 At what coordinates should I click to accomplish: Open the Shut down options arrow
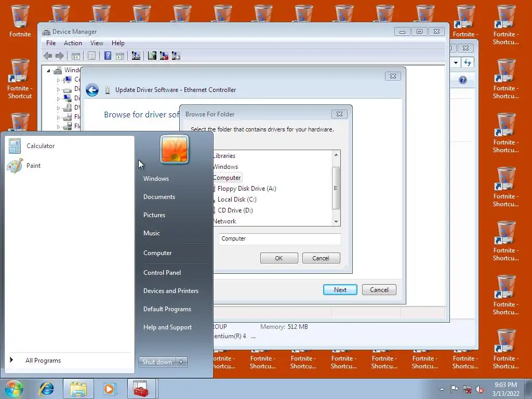point(181,362)
